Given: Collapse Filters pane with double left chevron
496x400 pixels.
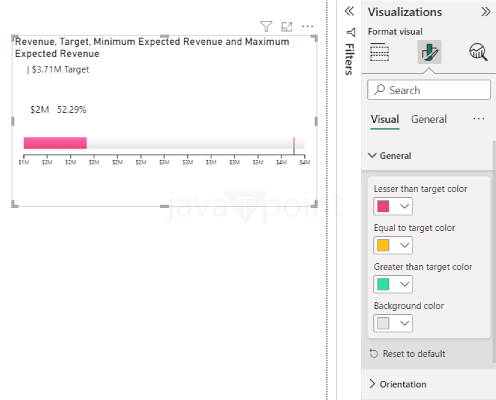Looking at the screenshot, I should pyautogui.click(x=349, y=11).
